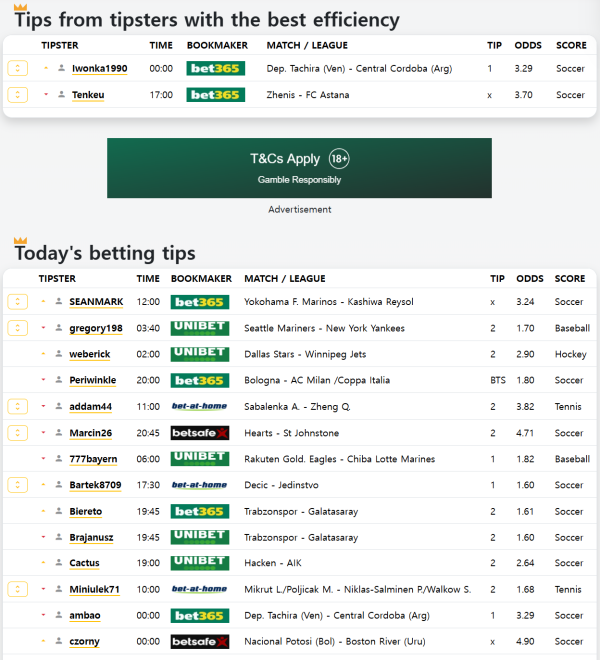Open the Biereto tipster link
This screenshot has height=660, width=600.
85,511
